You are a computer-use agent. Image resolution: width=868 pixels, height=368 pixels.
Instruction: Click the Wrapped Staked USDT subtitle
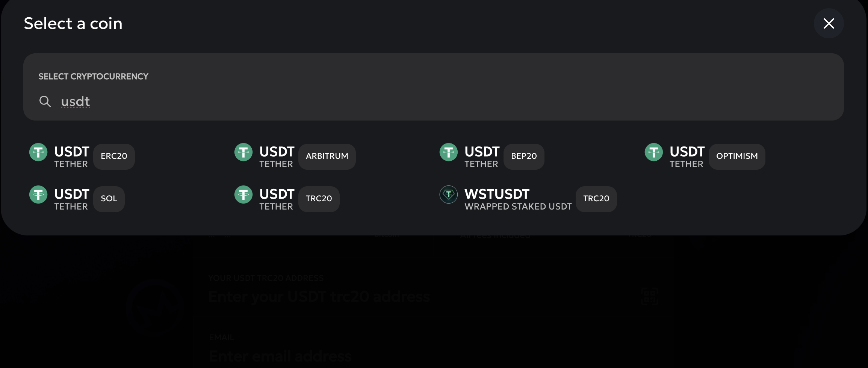[518, 207]
